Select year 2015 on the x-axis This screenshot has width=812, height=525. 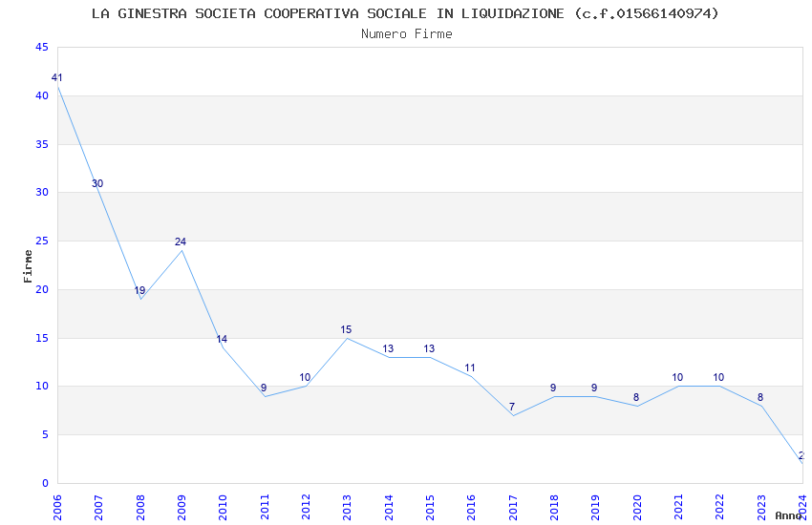[x=430, y=503]
